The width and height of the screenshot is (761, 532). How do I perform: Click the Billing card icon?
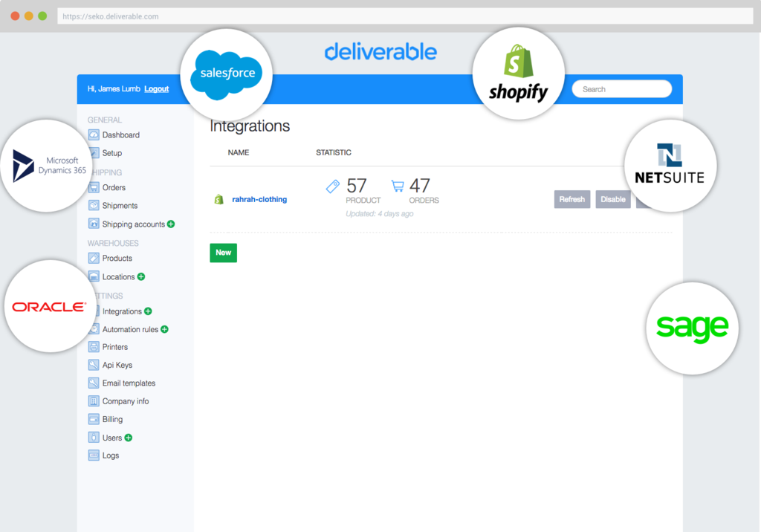[x=94, y=419]
